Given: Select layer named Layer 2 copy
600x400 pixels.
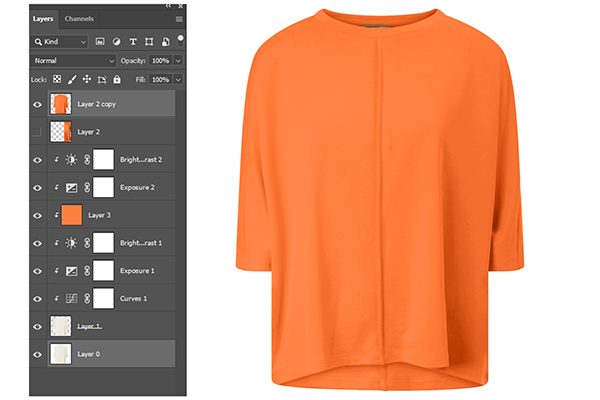Looking at the screenshot, I should (96, 104).
